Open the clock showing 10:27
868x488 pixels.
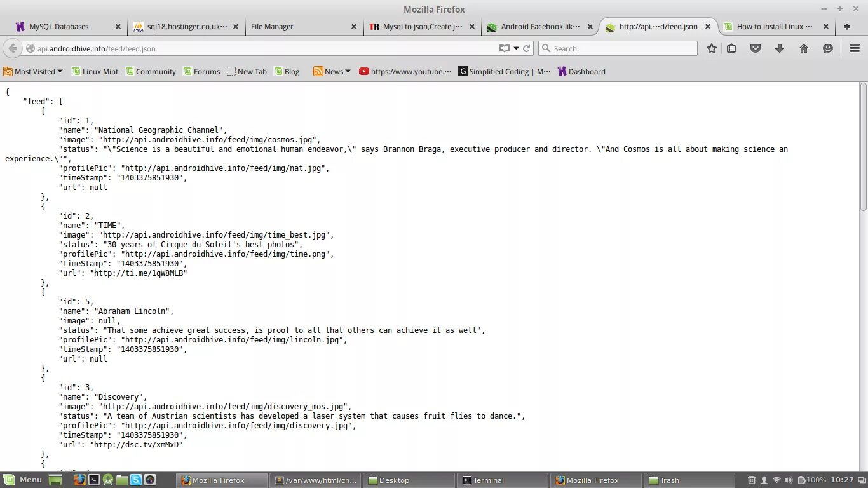(x=842, y=480)
